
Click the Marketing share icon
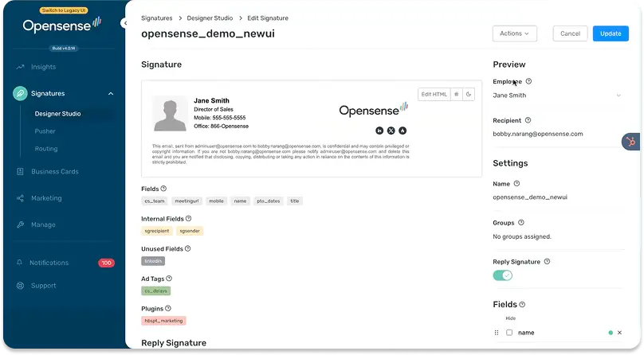coord(20,198)
